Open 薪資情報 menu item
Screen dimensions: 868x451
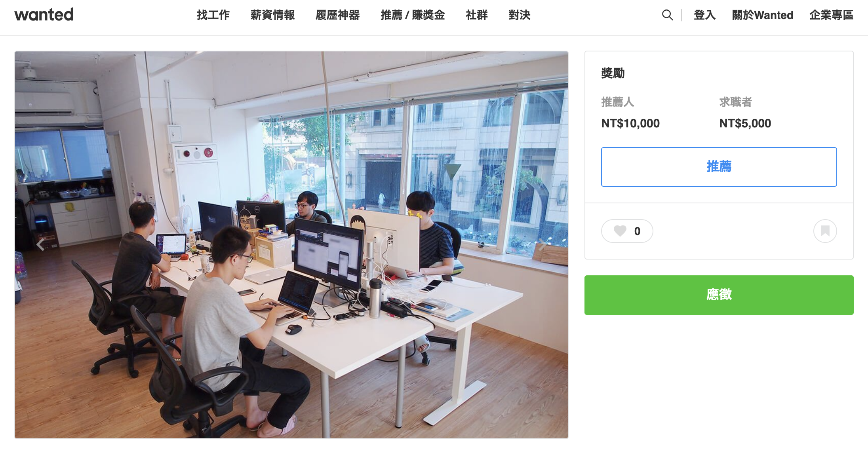pos(272,15)
